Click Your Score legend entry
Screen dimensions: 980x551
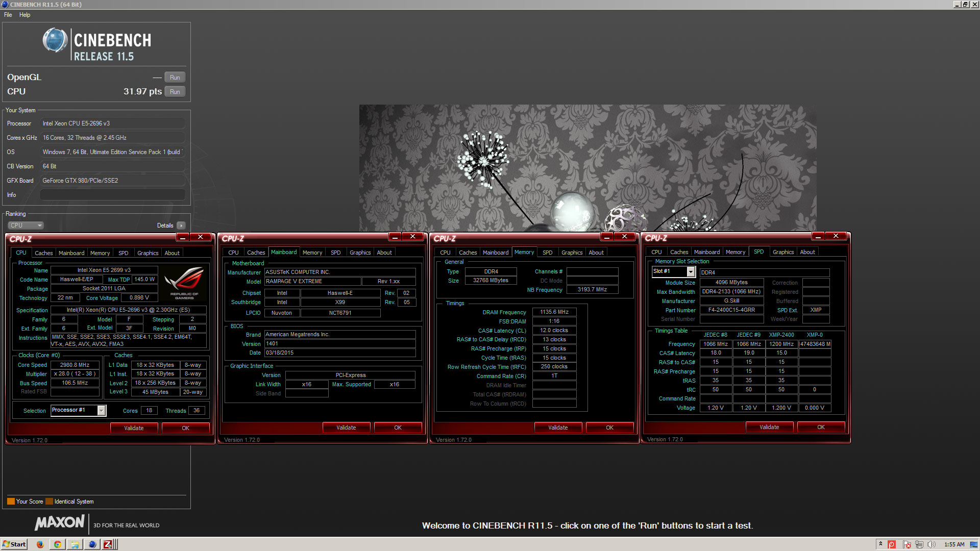pos(25,502)
